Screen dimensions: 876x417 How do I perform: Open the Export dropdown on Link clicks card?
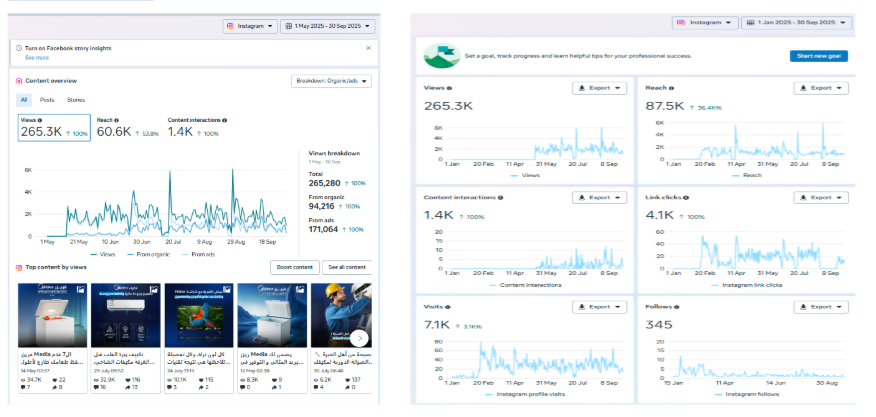tap(822, 198)
